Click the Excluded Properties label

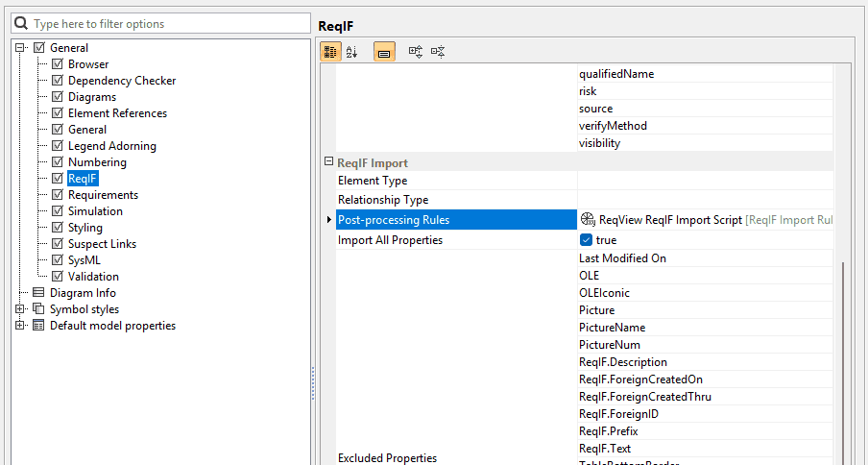pyautogui.click(x=387, y=458)
